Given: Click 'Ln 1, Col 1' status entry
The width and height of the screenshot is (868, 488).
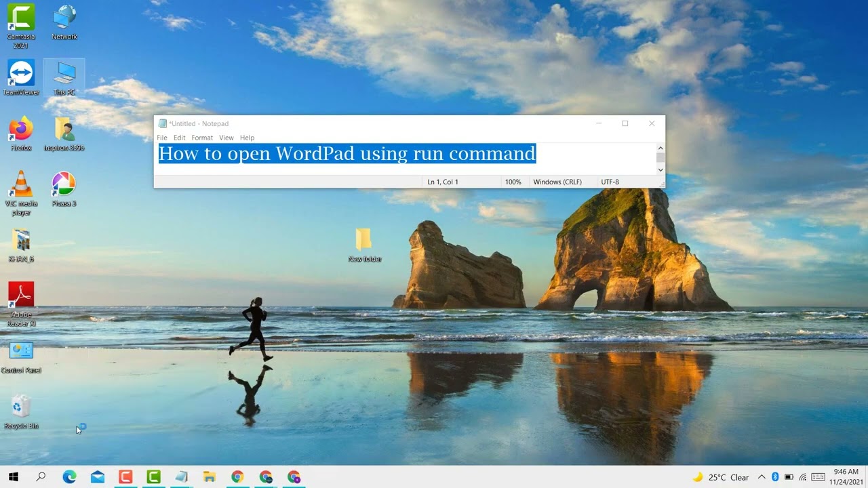Looking at the screenshot, I should pyautogui.click(x=443, y=182).
